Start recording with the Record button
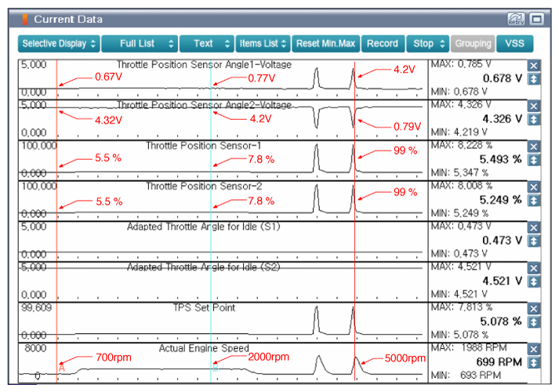Image resolution: width=559 pixels, height=392 pixels. (x=382, y=43)
